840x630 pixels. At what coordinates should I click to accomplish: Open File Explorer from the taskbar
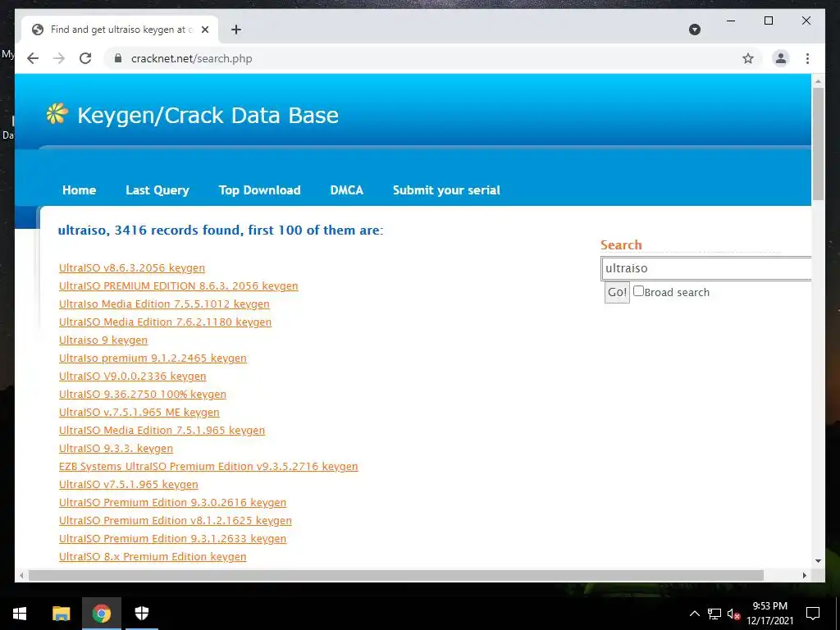tap(61, 614)
